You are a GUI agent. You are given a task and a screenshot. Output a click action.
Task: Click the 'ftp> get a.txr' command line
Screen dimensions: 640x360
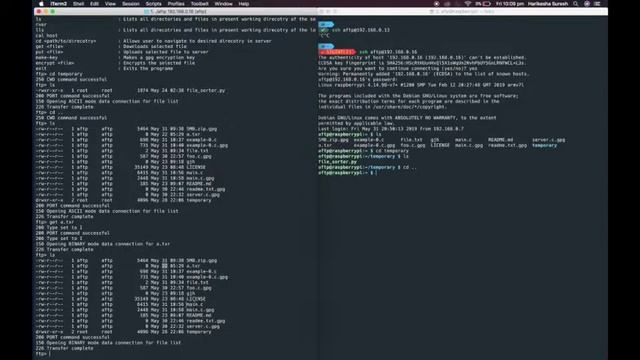click(55, 222)
